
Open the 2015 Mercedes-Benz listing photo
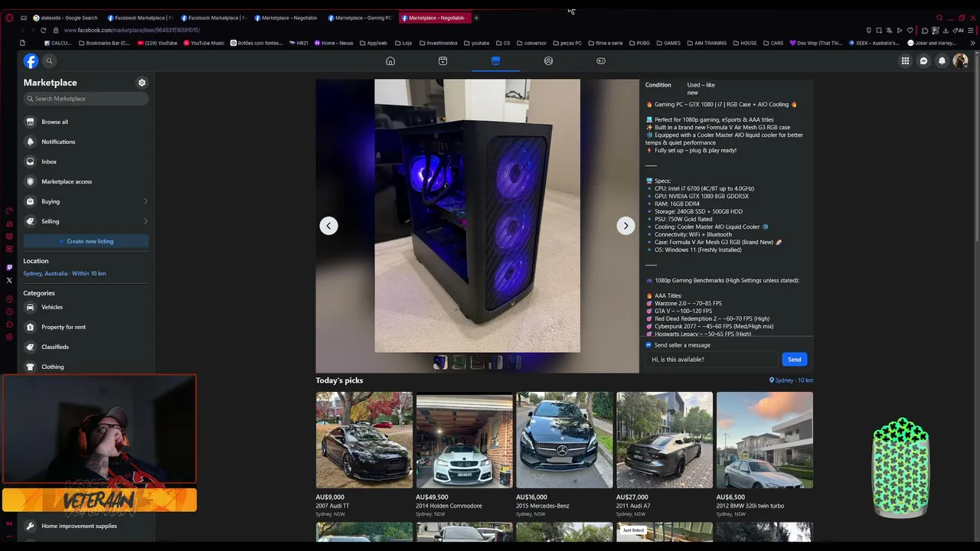[x=564, y=440]
